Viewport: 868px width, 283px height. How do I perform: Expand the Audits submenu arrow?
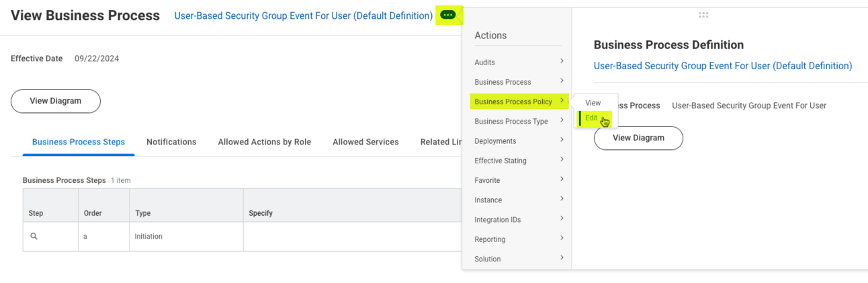(x=562, y=62)
